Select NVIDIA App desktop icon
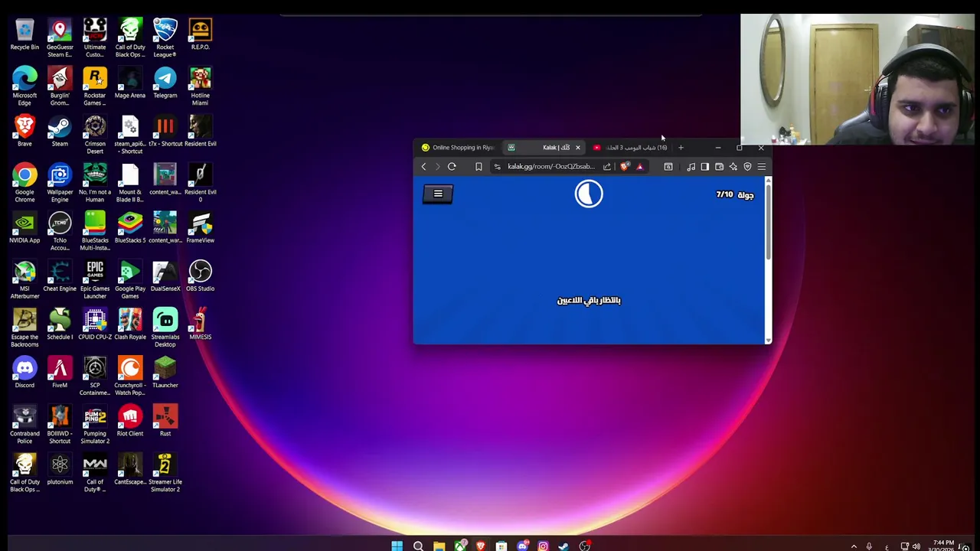The height and width of the screenshot is (551, 980). [x=24, y=228]
